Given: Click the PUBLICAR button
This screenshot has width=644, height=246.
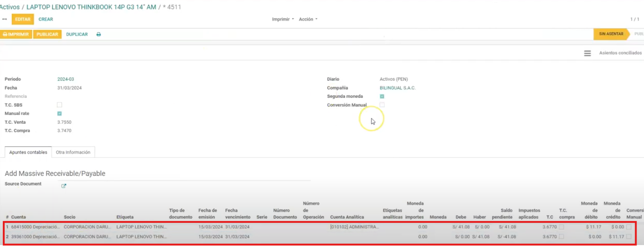Looking at the screenshot, I should [x=47, y=35].
